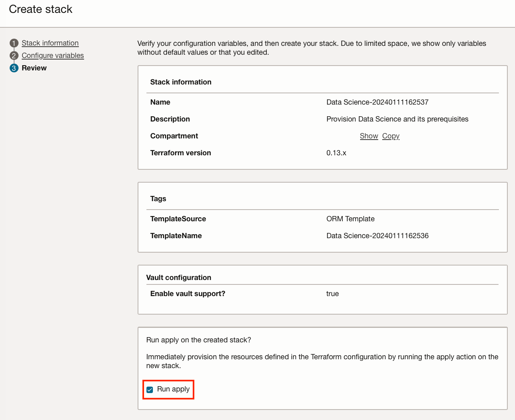Show the hidden Compartment ID
Viewport: 515px width, 420px height.
coord(369,136)
